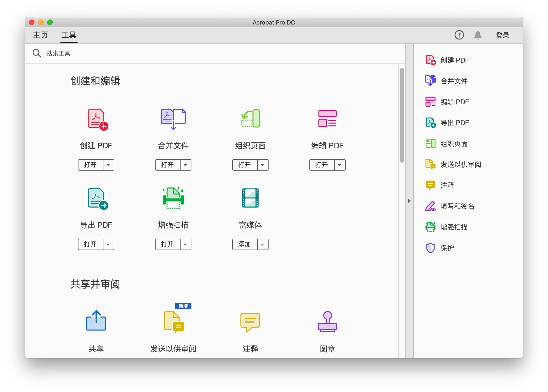
Task: Expand dropdown arrow under Edit PDF (编辑 PDF)
Action: click(x=340, y=165)
